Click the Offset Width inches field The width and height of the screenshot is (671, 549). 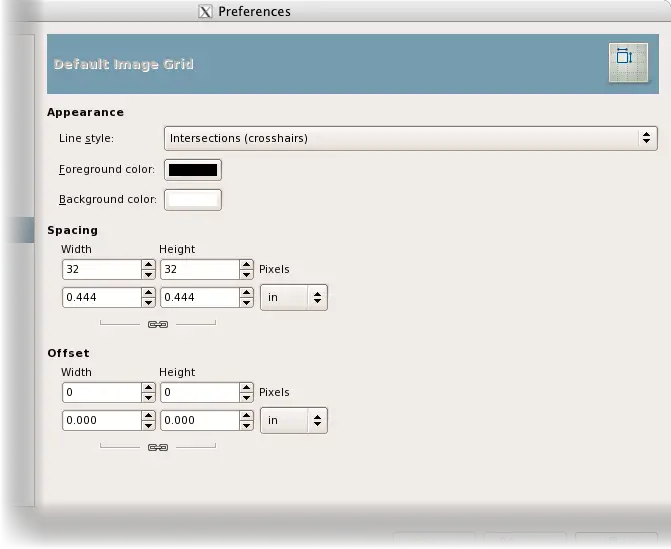point(101,420)
